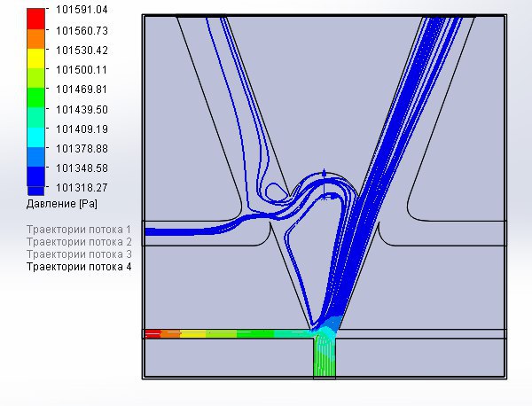Click the red high-pressure inlet region
532x406 pixels.
point(153,334)
